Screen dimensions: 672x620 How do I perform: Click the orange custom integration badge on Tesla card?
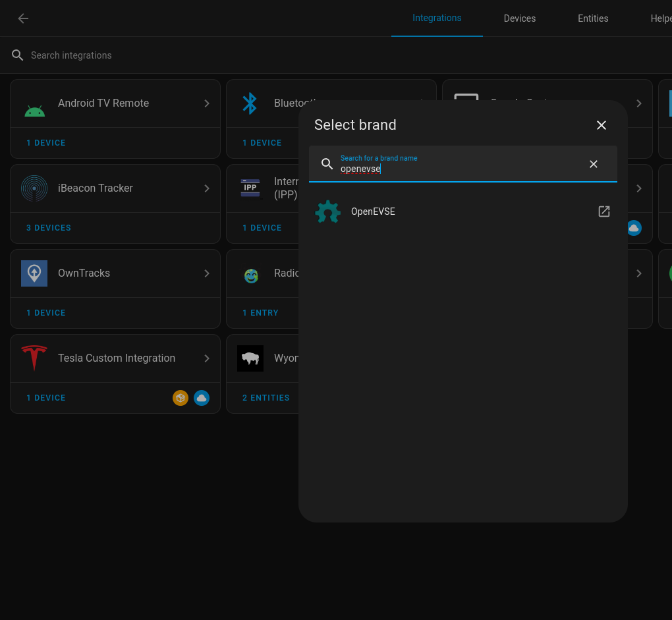pyautogui.click(x=181, y=398)
